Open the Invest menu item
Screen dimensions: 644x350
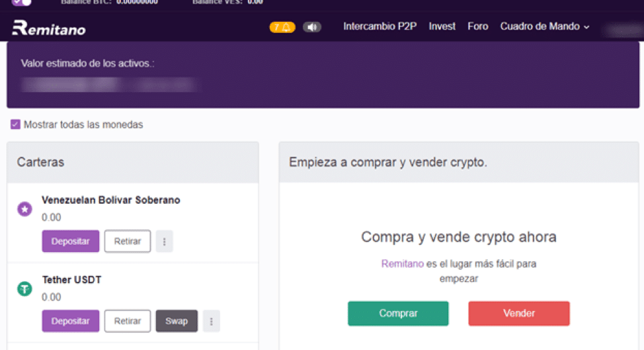(442, 26)
